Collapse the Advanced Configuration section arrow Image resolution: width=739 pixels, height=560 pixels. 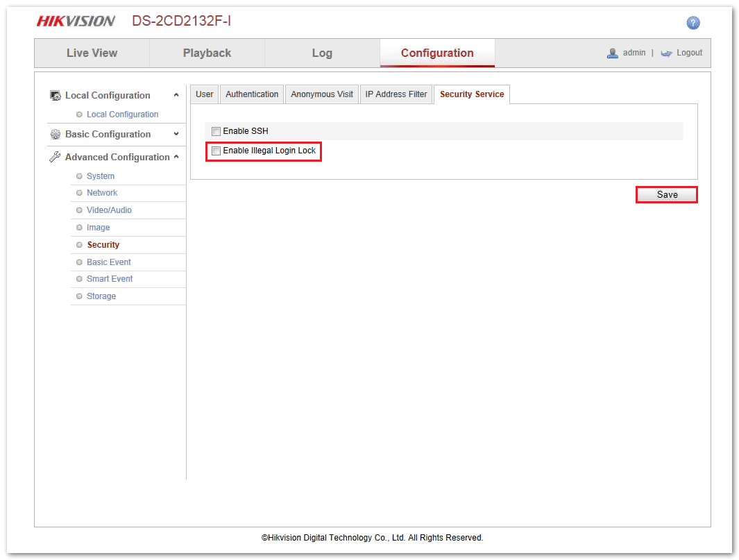[176, 157]
